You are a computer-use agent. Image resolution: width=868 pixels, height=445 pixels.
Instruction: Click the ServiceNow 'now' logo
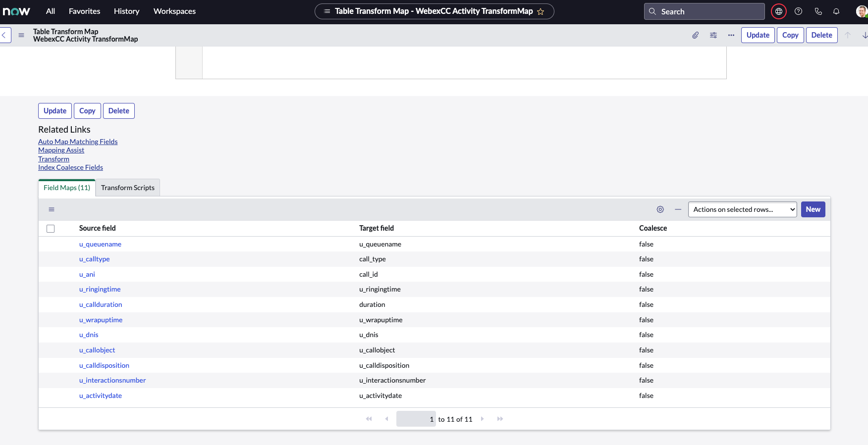pos(16,11)
